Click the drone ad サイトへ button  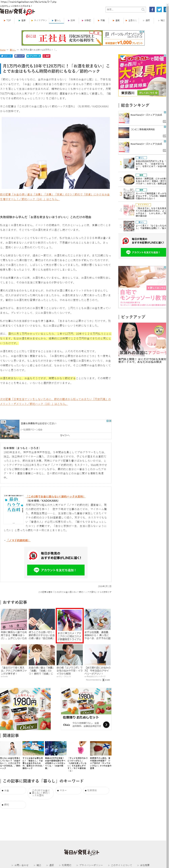[x=65, y=435]
